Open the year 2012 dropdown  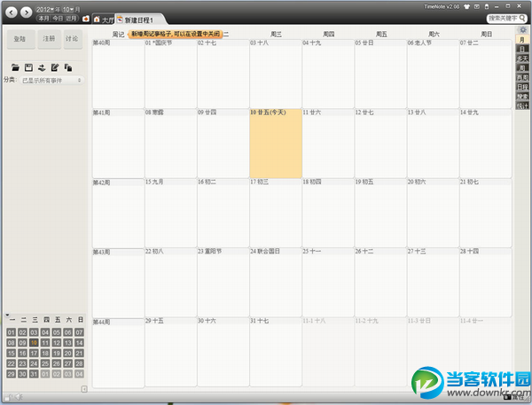click(45, 9)
